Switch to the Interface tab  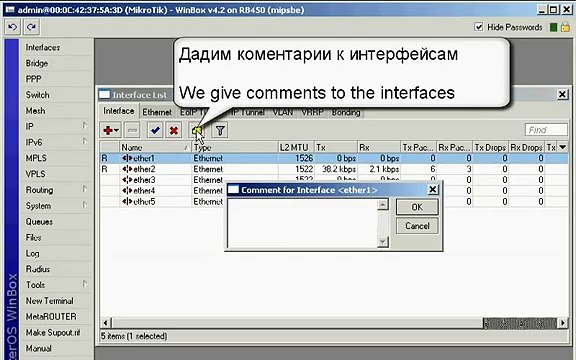(118, 111)
